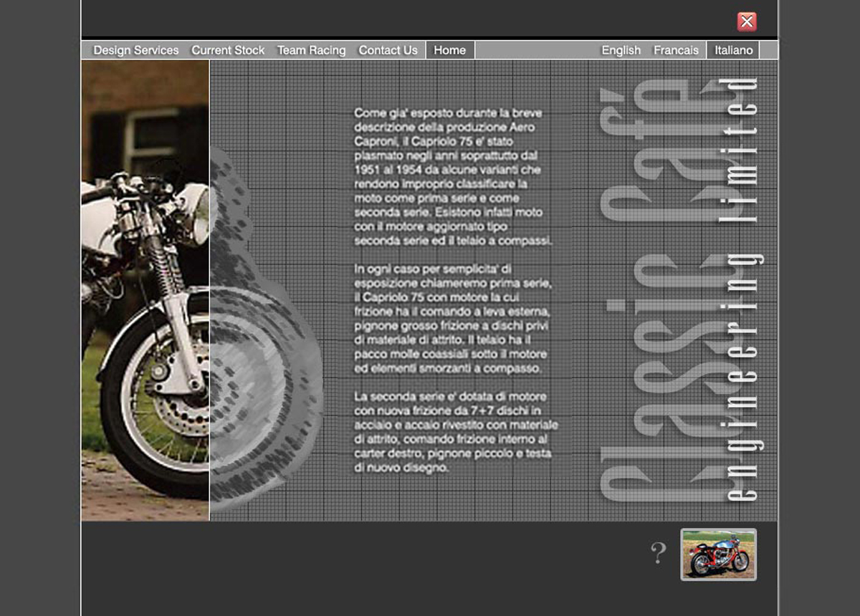Switch site language to English
Viewport: 860px width, 616px height.
pyautogui.click(x=621, y=50)
